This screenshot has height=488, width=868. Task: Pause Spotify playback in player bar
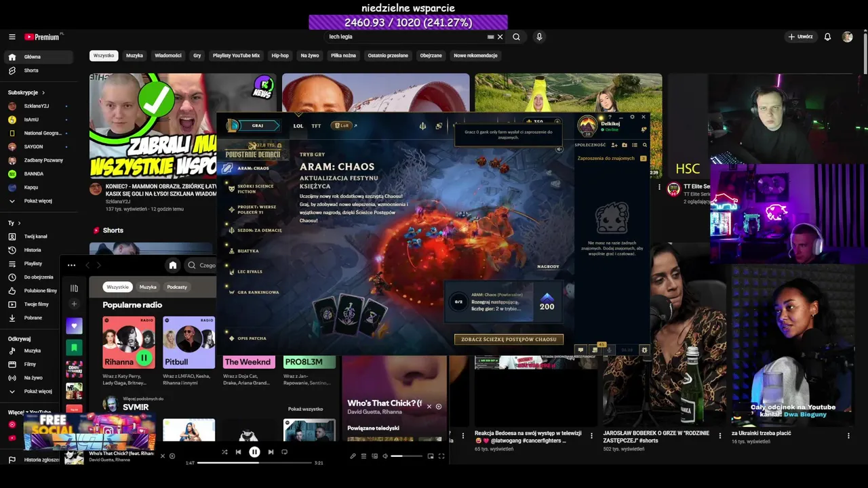(254, 452)
